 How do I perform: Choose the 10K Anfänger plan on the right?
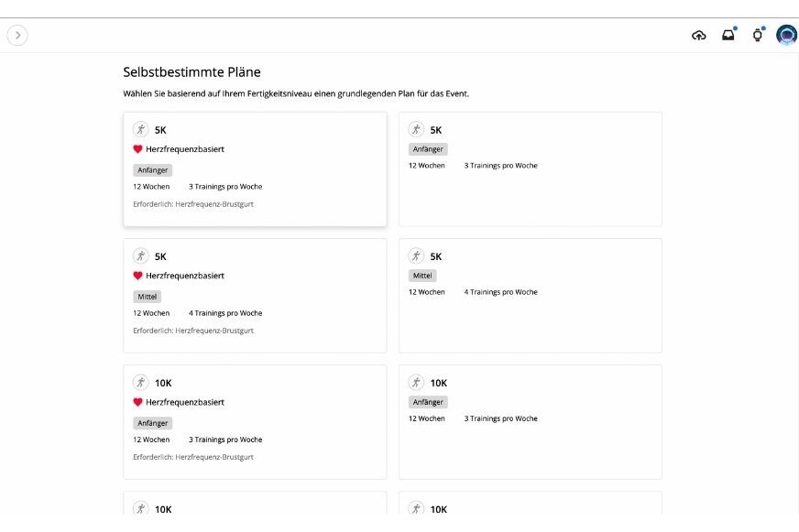point(530,421)
